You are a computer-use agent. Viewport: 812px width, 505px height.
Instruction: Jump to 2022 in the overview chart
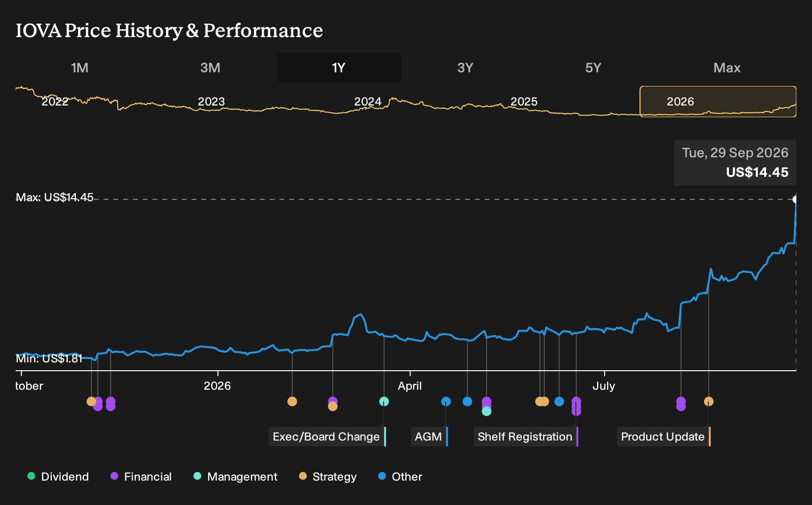(x=55, y=102)
